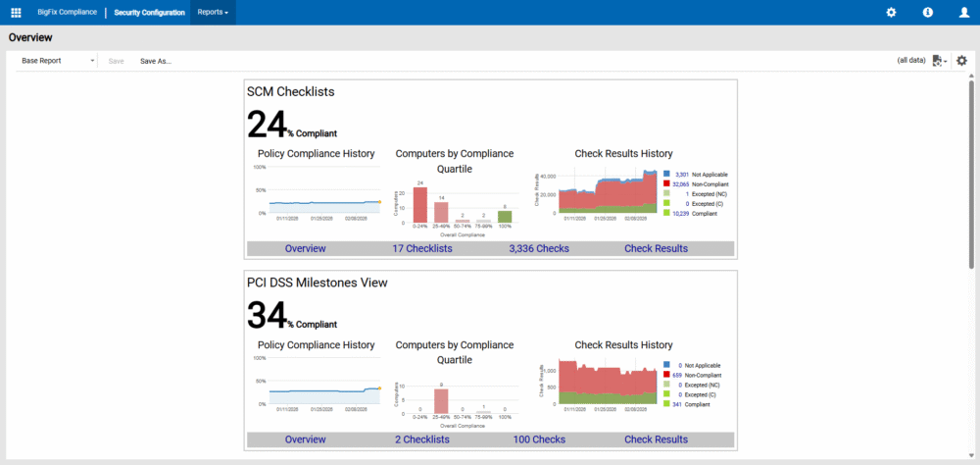Screen dimensions: 980x465
Task: Open the user profile icon
Action: coord(963,13)
